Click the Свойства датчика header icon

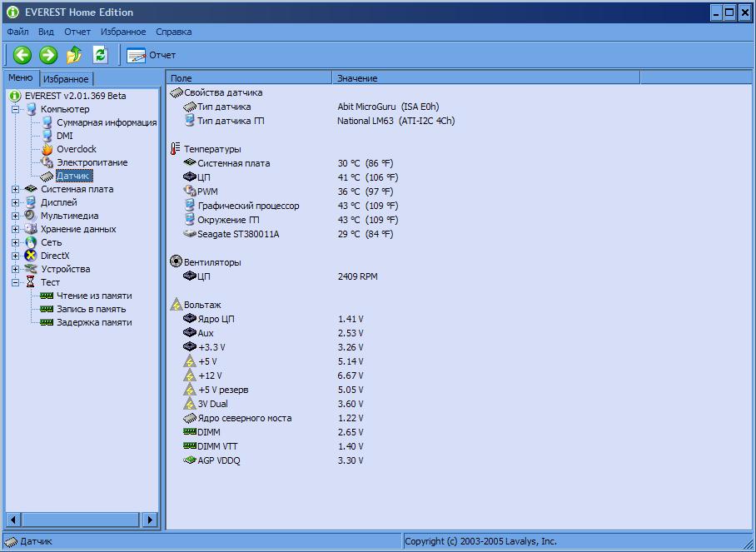(x=177, y=92)
